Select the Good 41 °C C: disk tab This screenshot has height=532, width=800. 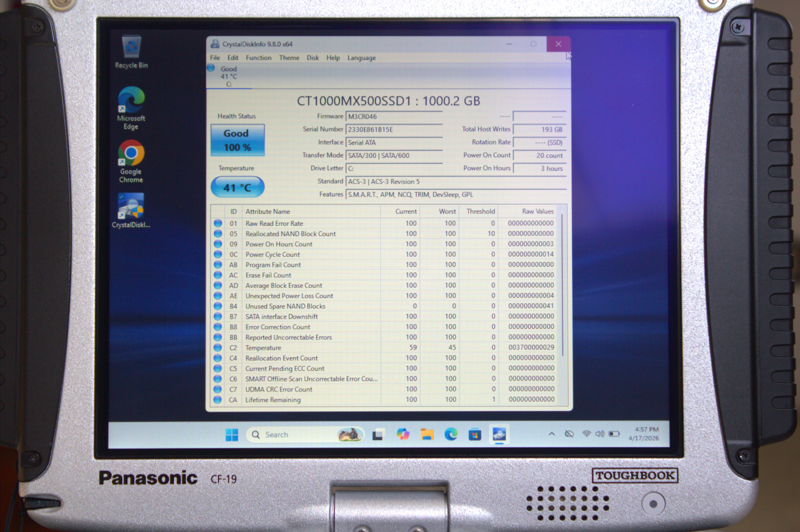point(228,76)
